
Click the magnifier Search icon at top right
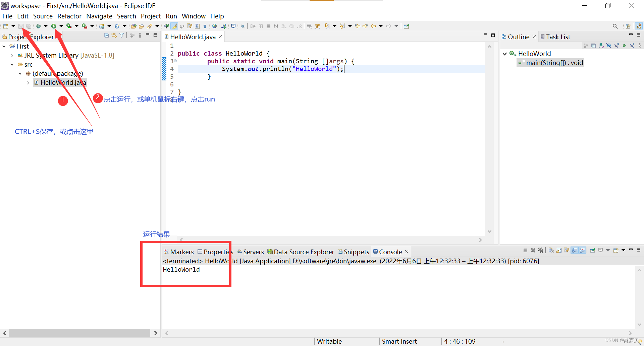615,26
